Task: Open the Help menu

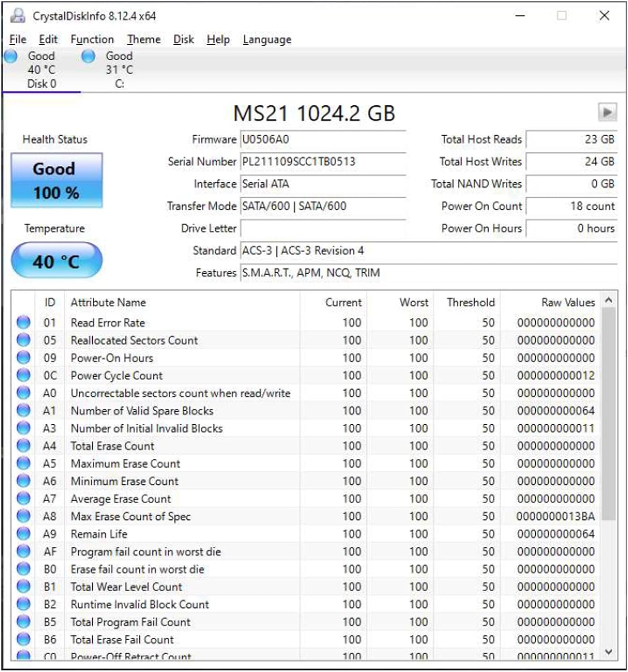Action: [x=218, y=39]
